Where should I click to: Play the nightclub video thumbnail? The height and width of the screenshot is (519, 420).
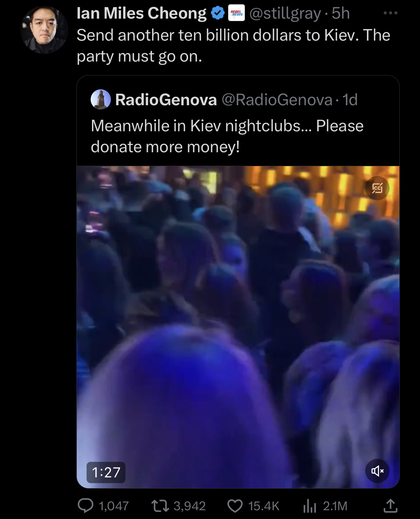(238, 327)
